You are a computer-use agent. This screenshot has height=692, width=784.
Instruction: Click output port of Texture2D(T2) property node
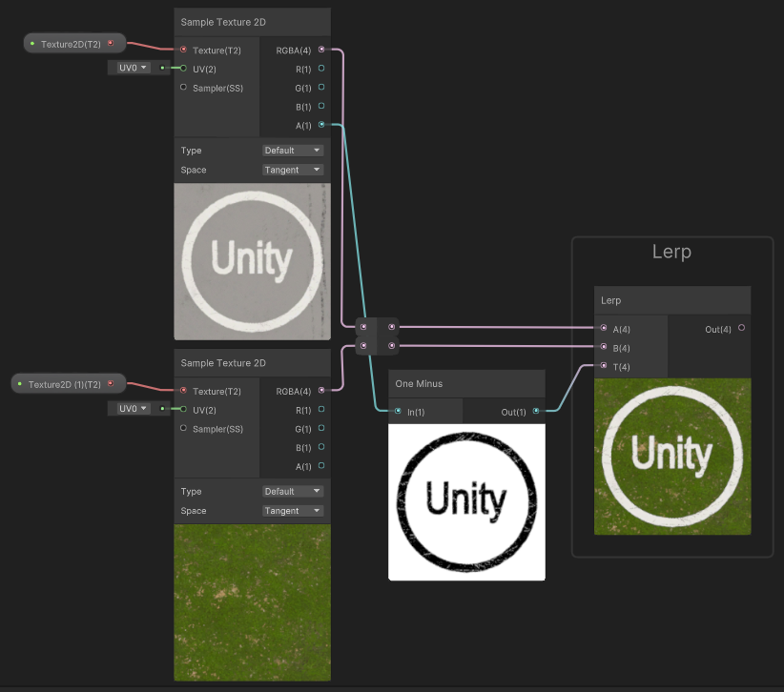click(x=111, y=44)
